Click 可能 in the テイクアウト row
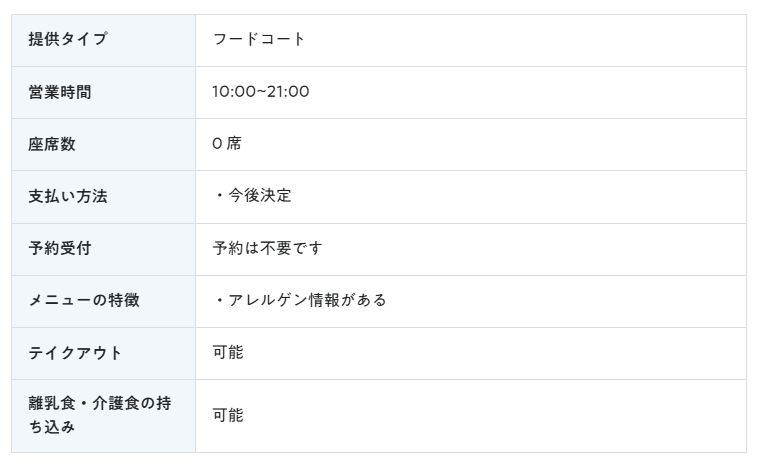The height and width of the screenshot is (474, 764). [228, 352]
